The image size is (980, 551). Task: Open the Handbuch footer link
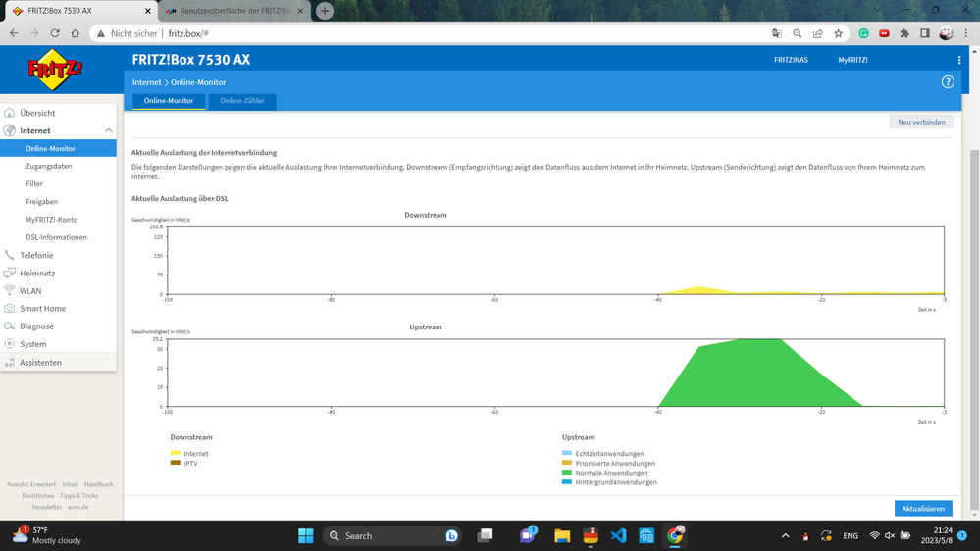(x=99, y=484)
